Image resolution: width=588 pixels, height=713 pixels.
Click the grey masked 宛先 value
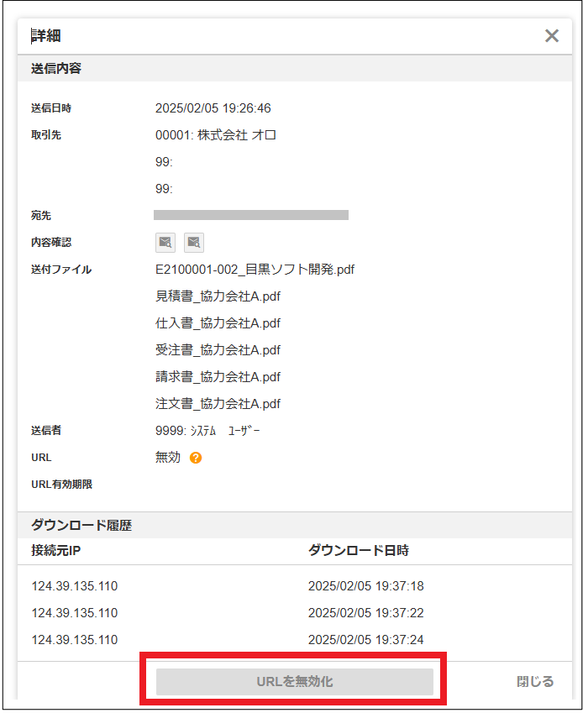[251, 216]
